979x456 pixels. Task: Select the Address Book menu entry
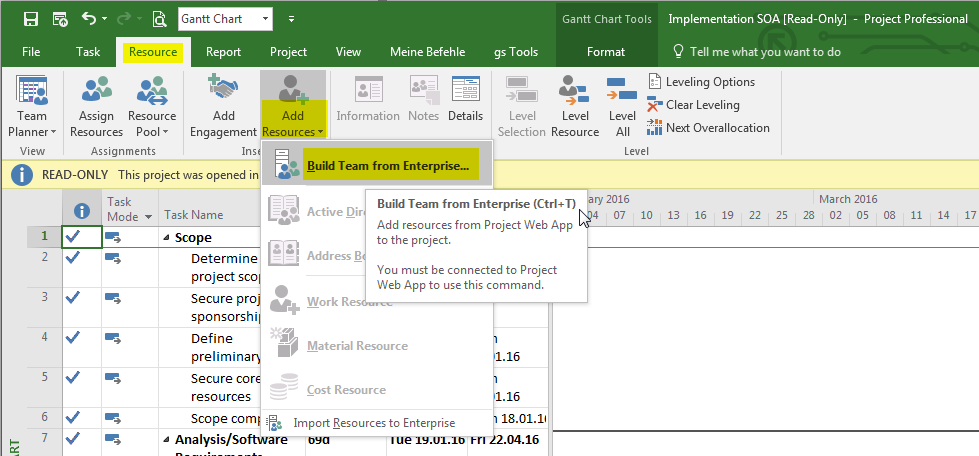tap(314, 256)
